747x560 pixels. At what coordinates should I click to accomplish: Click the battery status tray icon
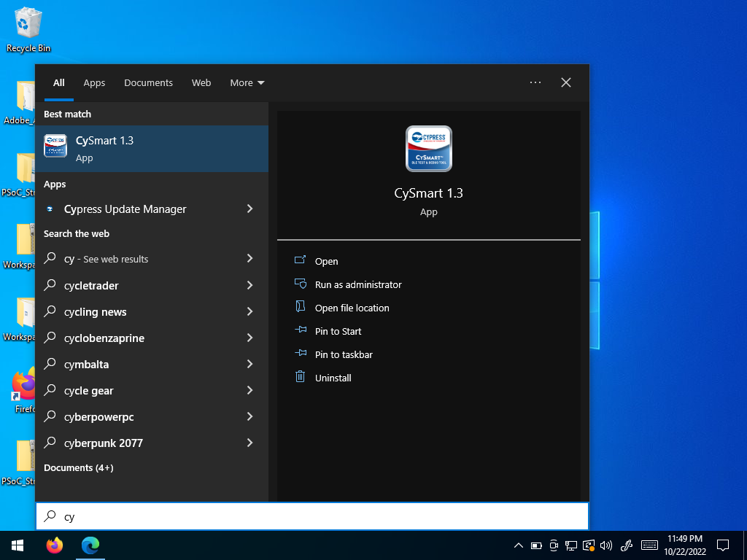click(x=536, y=545)
